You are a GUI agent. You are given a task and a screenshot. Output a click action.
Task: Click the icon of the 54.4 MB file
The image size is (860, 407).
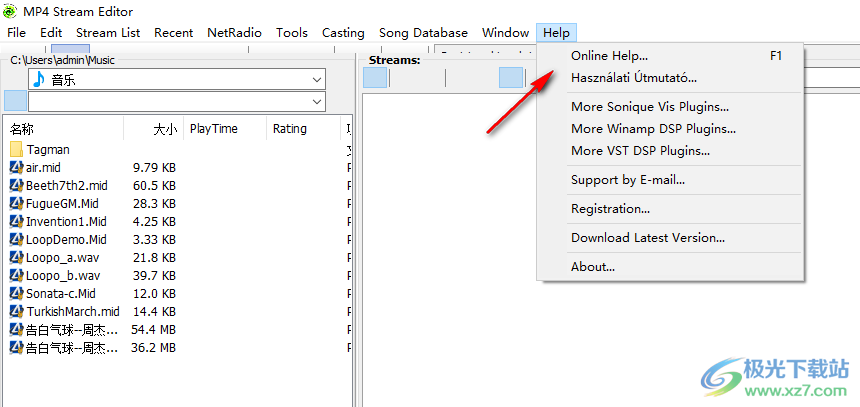coord(16,330)
